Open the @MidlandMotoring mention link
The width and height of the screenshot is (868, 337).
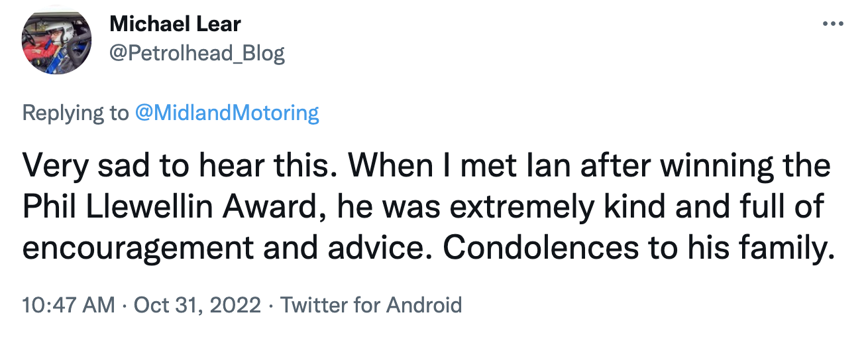[x=227, y=113]
